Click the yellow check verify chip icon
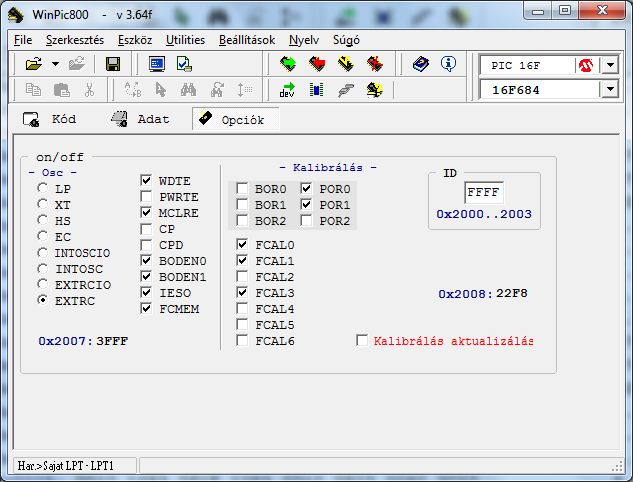Image resolution: width=633 pixels, height=482 pixels. [x=346, y=64]
